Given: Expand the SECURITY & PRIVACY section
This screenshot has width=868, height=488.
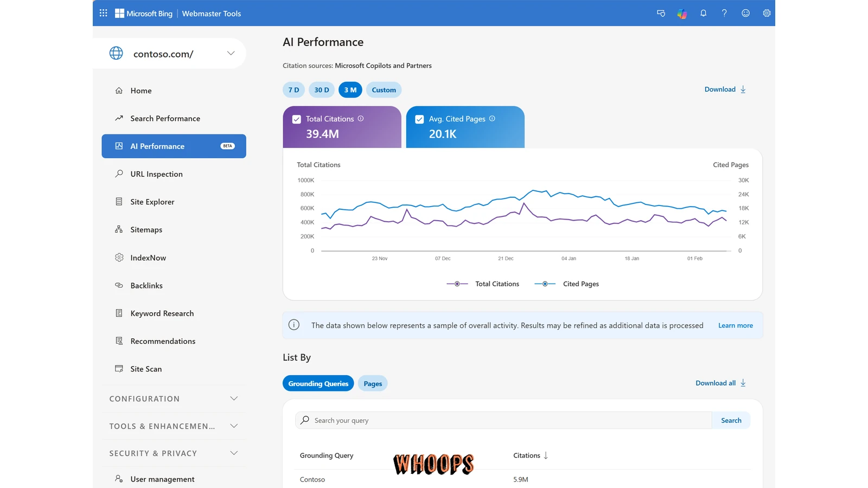Looking at the screenshot, I should coord(174,453).
